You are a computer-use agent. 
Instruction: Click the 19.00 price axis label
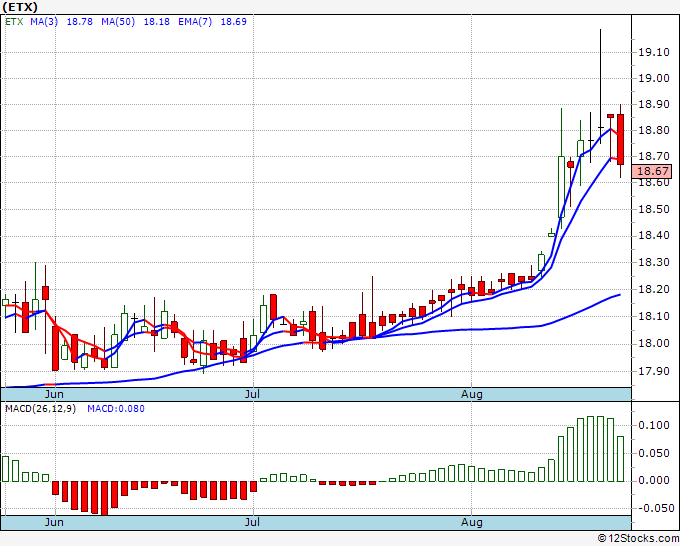[x=654, y=78]
